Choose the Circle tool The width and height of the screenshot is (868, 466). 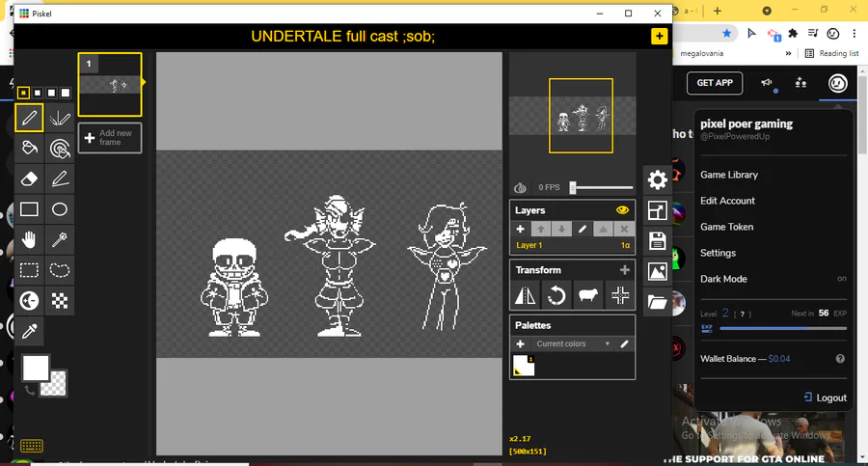[x=60, y=209]
